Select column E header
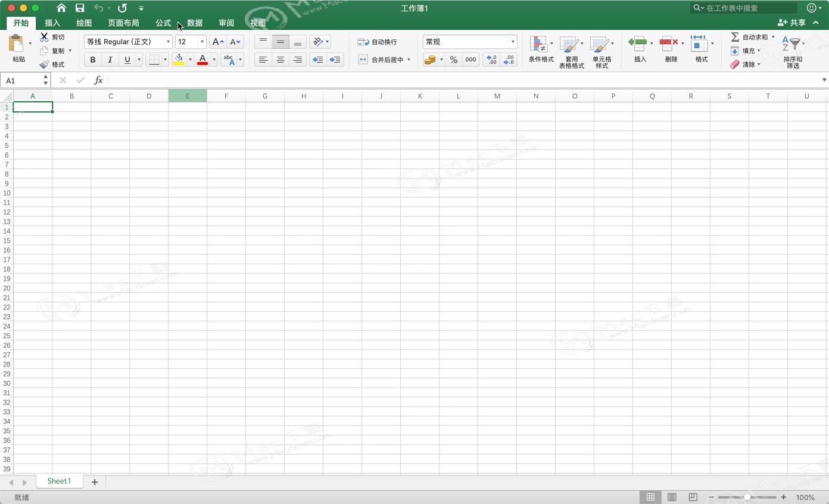829x504 pixels. click(188, 96)
